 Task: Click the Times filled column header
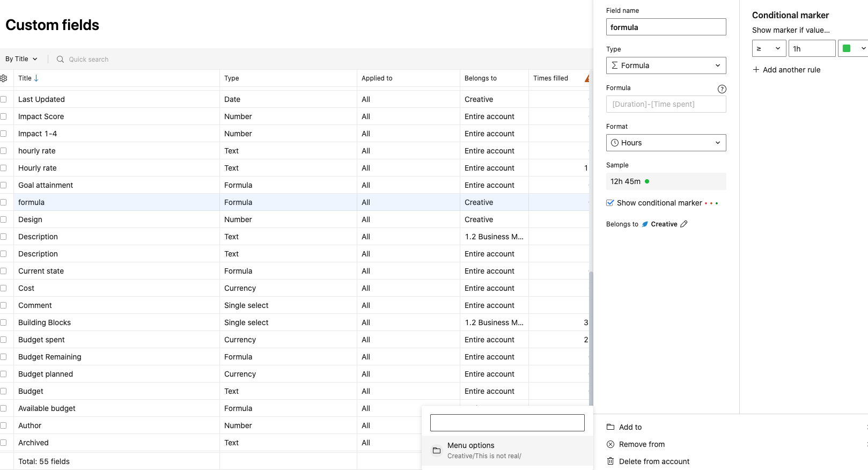(550, 78)
